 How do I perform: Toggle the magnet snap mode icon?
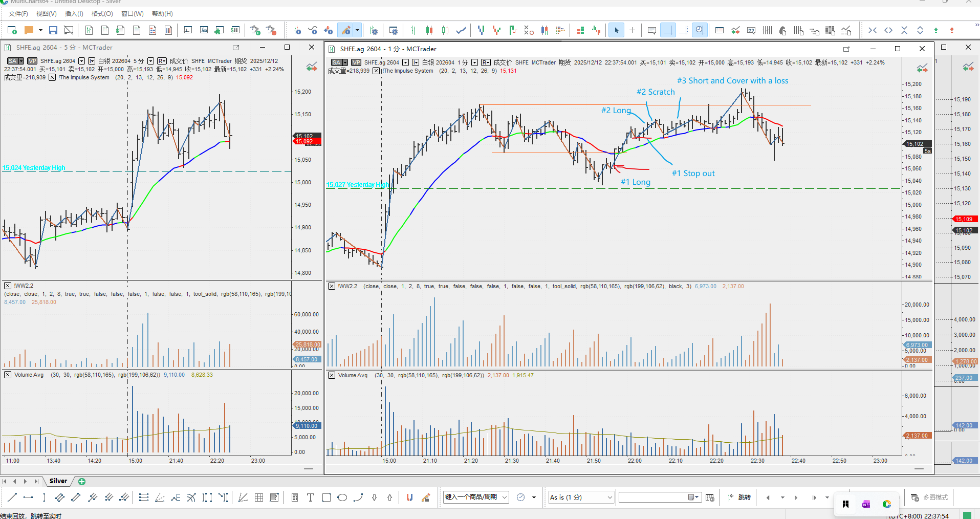pyautogui.click(x=409, y=497)
